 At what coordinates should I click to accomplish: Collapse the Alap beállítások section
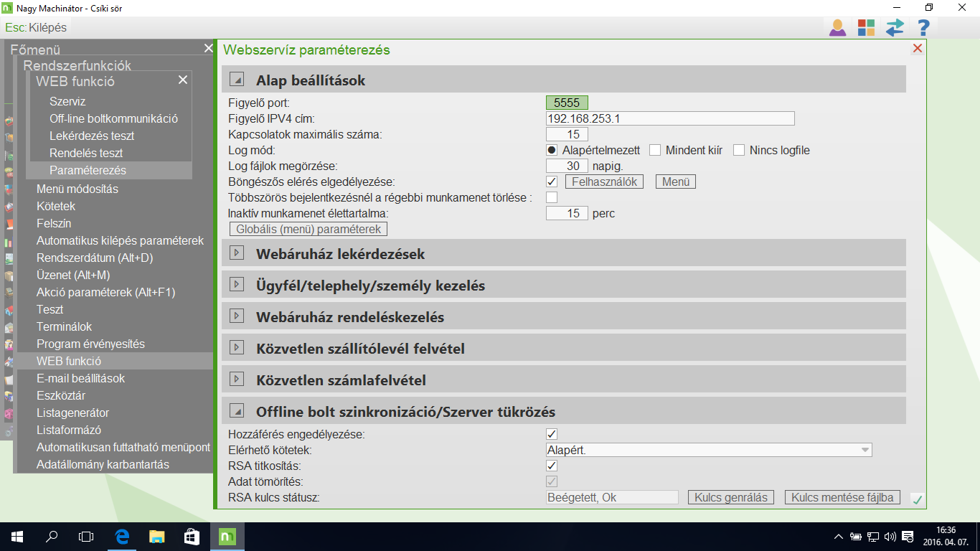237,79
